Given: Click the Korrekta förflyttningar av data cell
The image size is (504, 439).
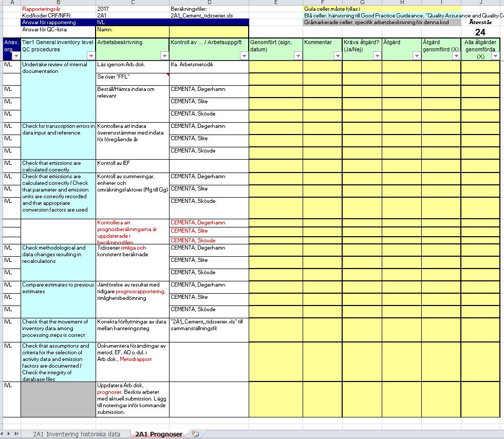Looking at the screenshot, I should (133, 330).
